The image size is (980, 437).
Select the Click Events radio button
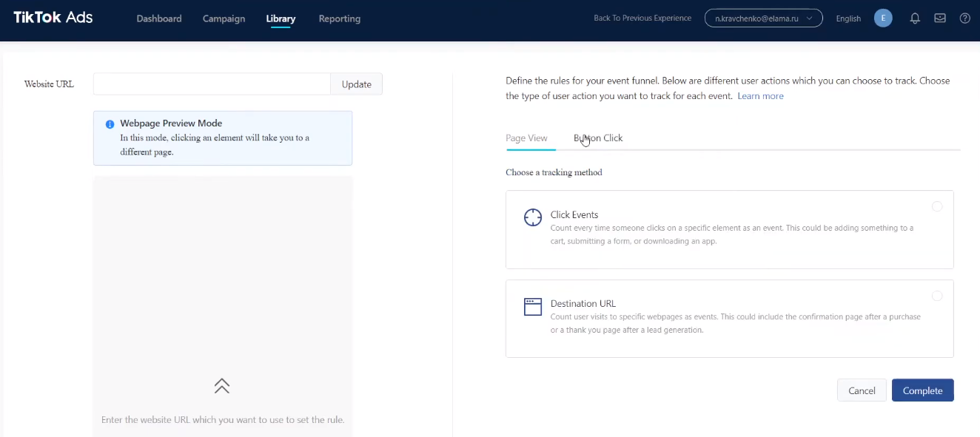pos(937,207)
